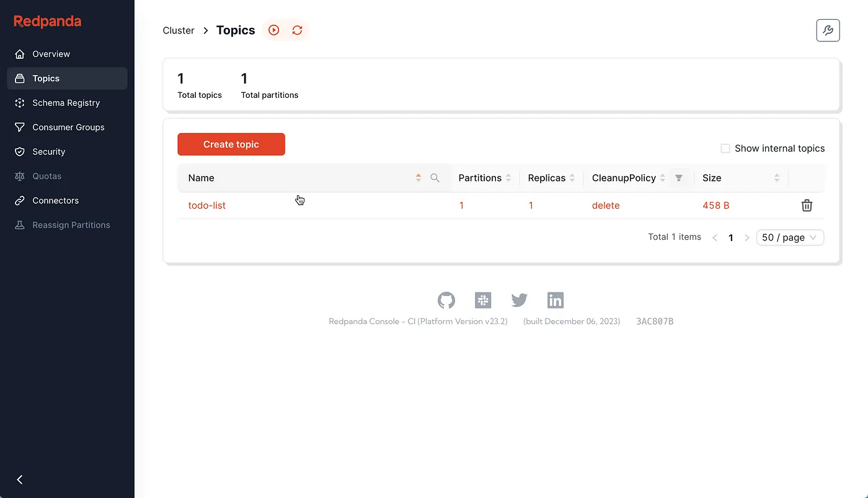Open the 50 / page dropdown
Screen dimensions: 868x498
coord(790,237)
